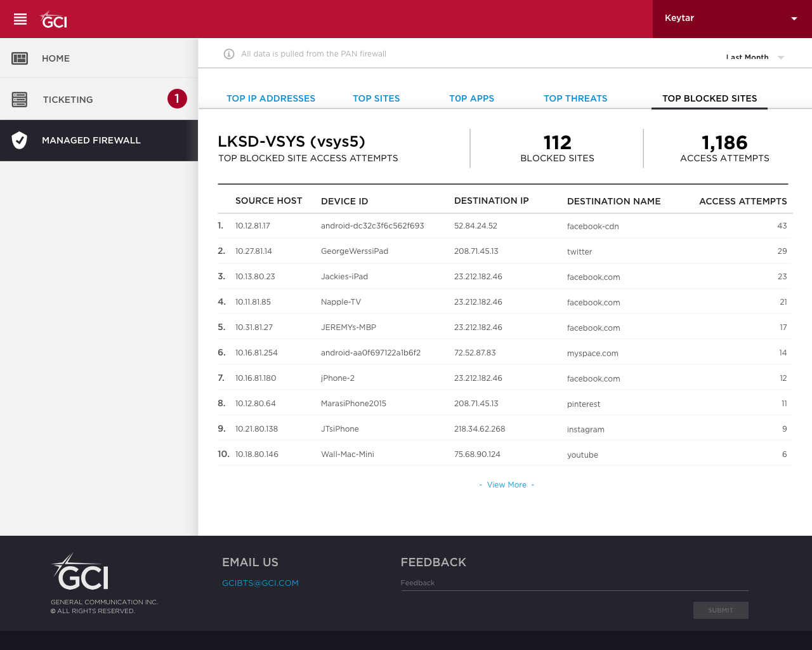This screenshot has height=650, width=812.
Task: Click device GeorgeWerssiPad
Action: (x=355, y=251)
